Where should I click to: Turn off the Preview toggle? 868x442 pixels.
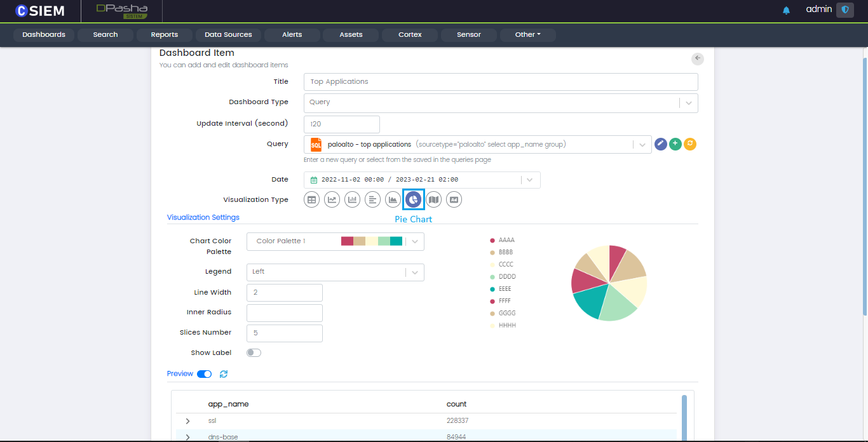[x=205, y=374]
